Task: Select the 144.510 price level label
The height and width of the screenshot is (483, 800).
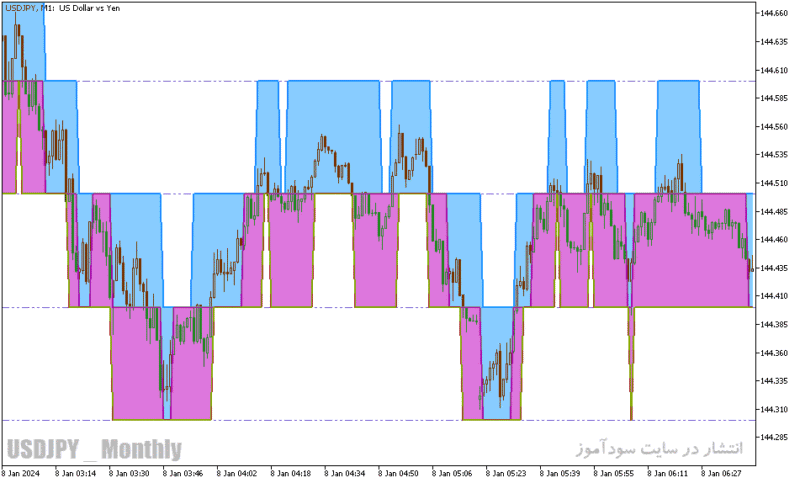Action: point(773,183)
